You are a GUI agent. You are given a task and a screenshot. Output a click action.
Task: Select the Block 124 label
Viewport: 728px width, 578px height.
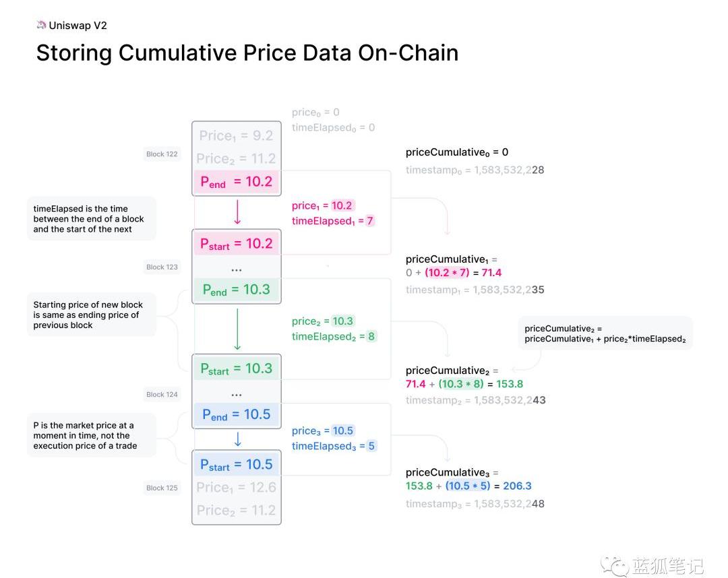(162, 394)
